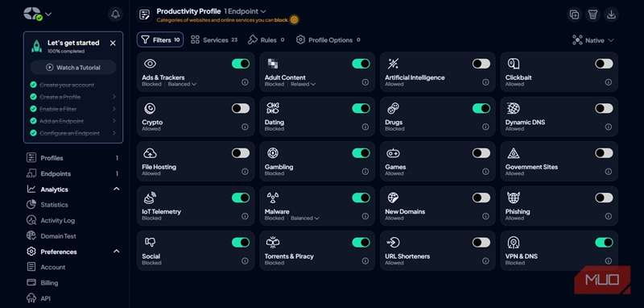The image size is (644, 308).
Task: Collapse the Preferences section
Action: [117, 251]
